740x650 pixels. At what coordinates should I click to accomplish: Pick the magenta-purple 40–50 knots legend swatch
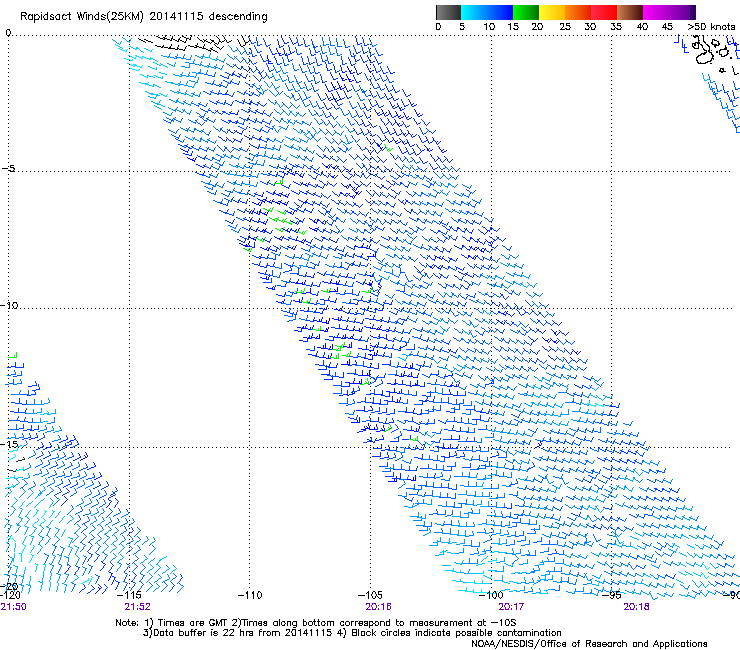[669, 12]
